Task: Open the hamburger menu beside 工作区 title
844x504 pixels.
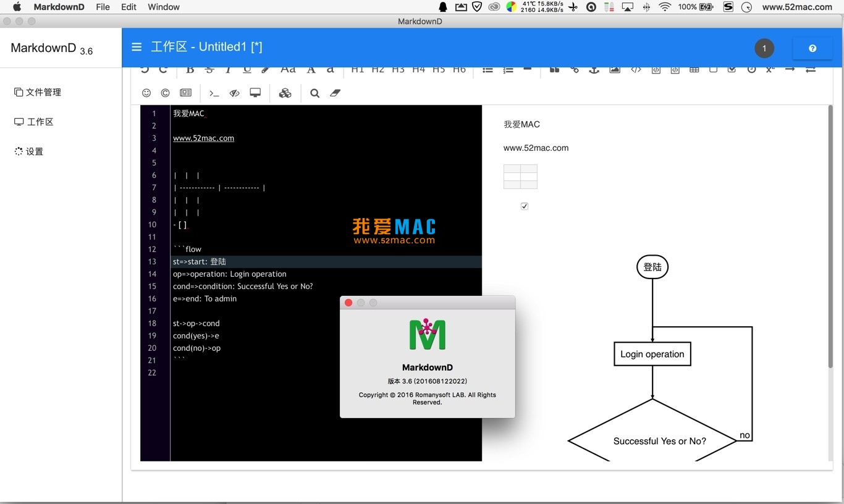Action: tap(137, 47)
